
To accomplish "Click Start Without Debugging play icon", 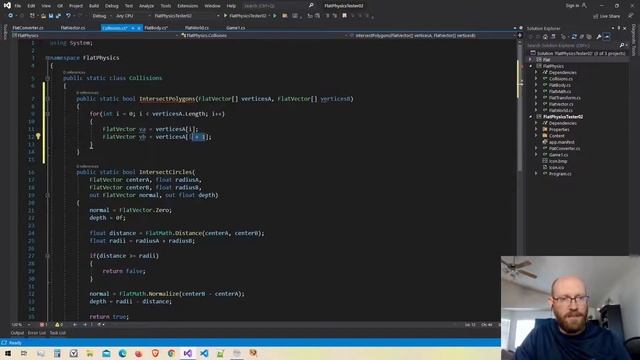I will [x=275, y=16].
